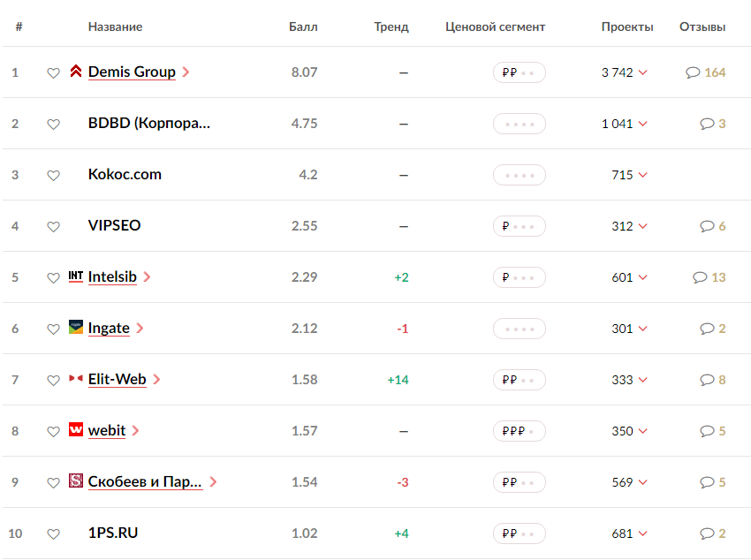The width and height of the screenshot is (751, 560).
Task: Expand projects chevron for Скобеев's 569
Action: pos(643,482)
